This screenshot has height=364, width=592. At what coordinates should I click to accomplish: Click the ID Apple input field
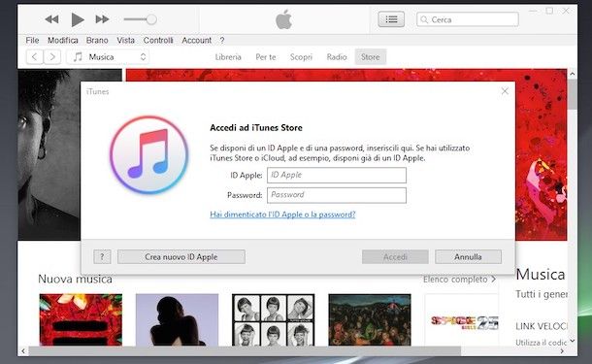tap(337, 175)
